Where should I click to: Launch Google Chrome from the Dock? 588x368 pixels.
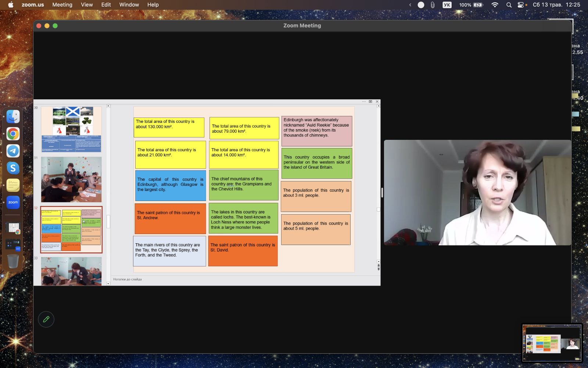[13, 134]
